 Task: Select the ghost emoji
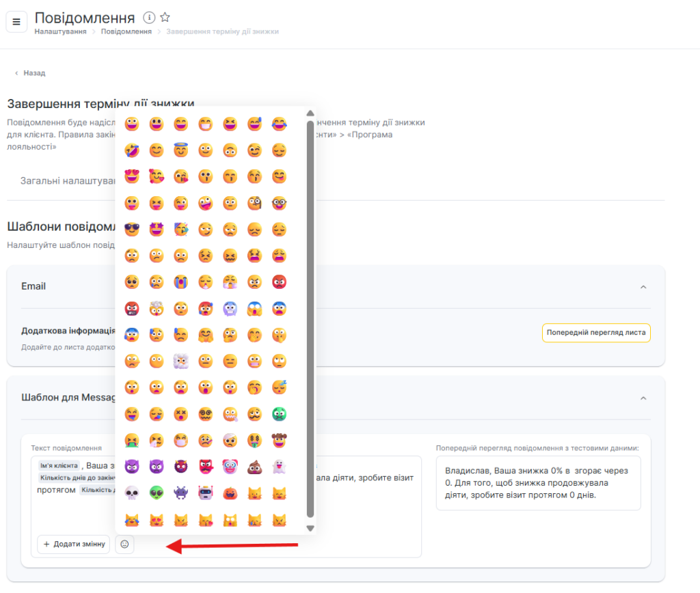pyautogui.click(x=279, y=467)
